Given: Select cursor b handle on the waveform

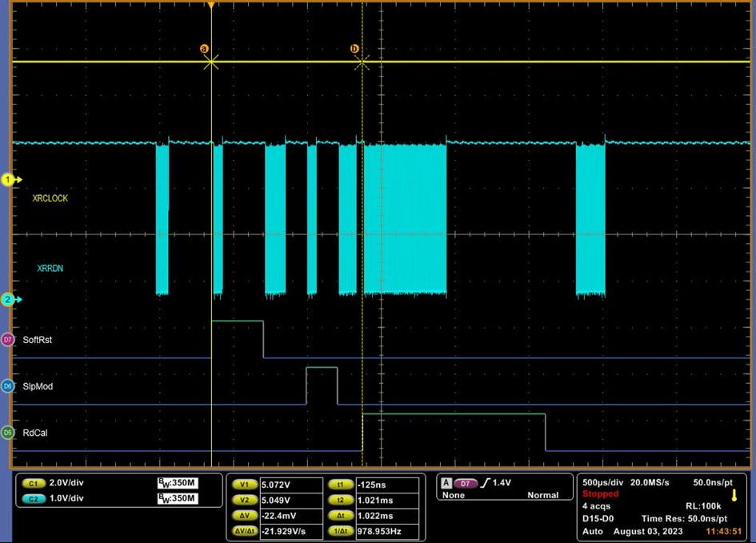Looking at the screenshot, I should coord(355,50).
